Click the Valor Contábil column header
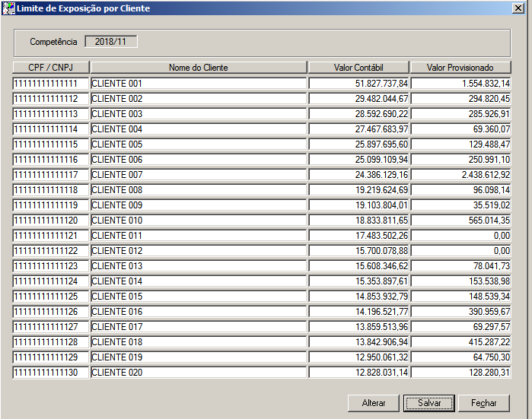 (358, 68)
